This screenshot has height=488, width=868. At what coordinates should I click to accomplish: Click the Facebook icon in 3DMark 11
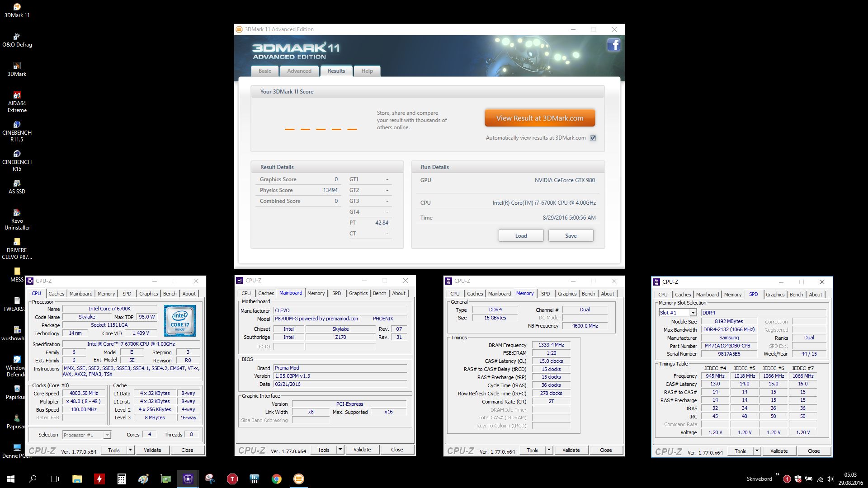[613, 45]
